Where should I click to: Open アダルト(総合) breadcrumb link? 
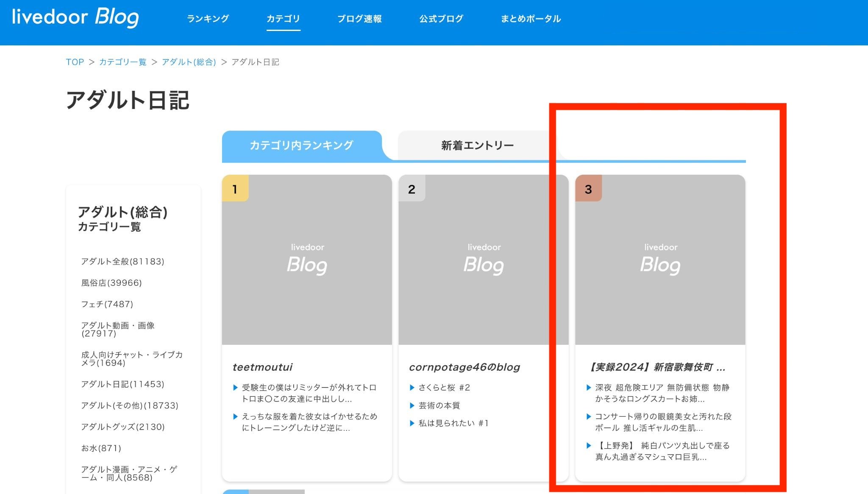[189, 62]
